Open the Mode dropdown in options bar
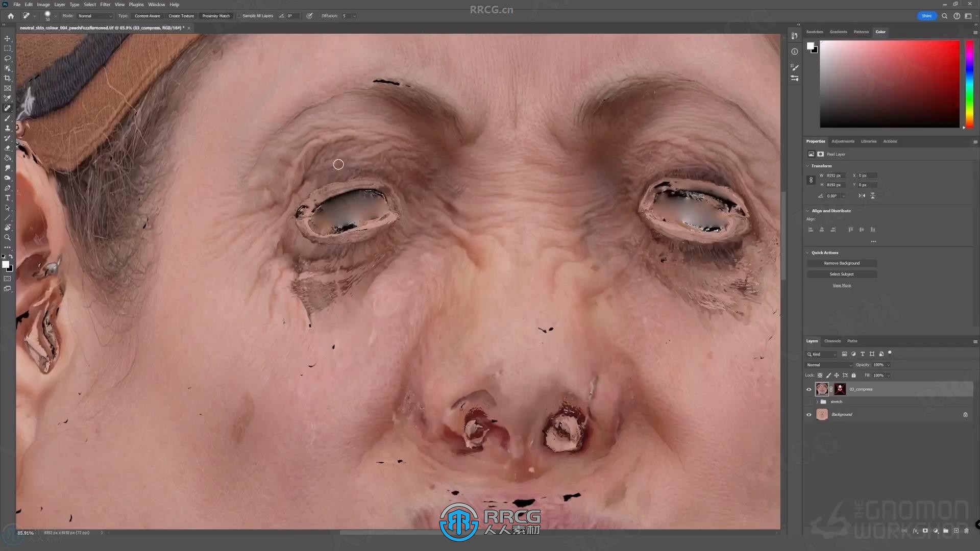Viewport: 980px width, 551px height. click(94, 16)
